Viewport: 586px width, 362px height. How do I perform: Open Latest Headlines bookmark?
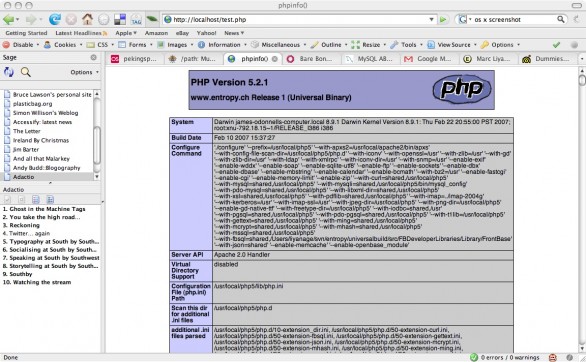click(x=81, y=33)
